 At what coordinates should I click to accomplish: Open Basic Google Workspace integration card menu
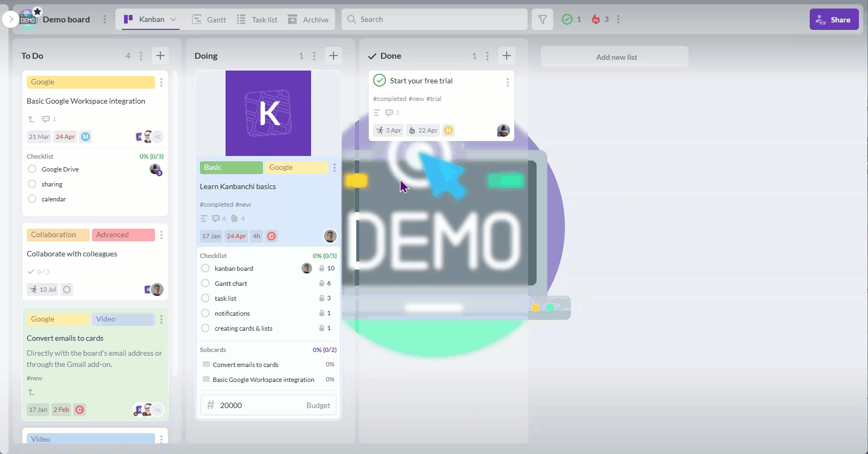pyautogui.click(x=161, y=82)
